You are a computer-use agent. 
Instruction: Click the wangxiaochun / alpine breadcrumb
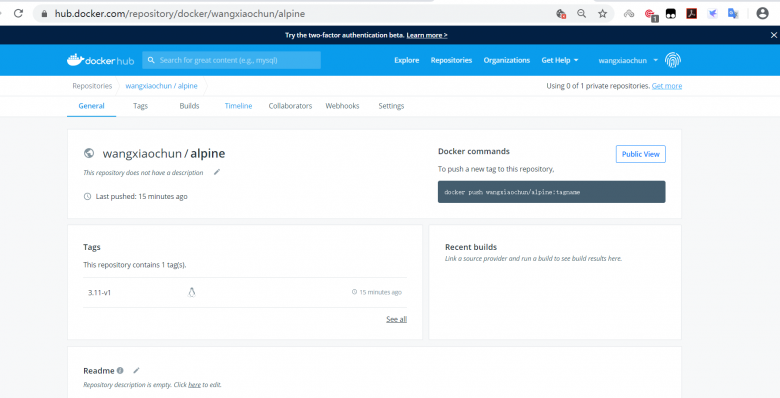click(x=161, y=86)
